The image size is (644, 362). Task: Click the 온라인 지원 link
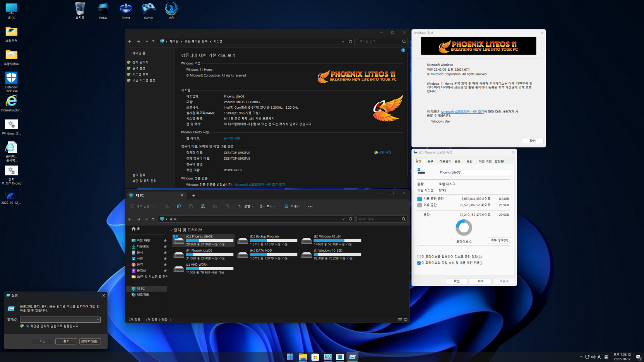[232, 138]
